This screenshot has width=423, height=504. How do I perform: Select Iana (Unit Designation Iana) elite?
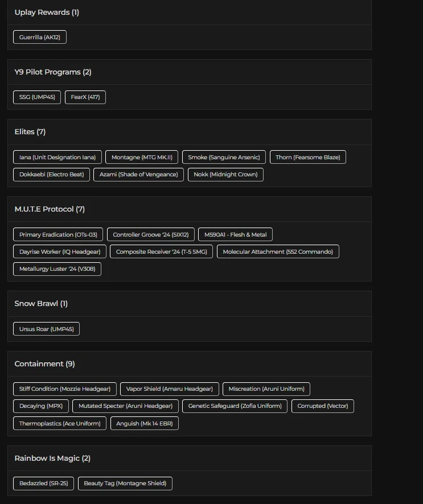click(x=58, y=157)
